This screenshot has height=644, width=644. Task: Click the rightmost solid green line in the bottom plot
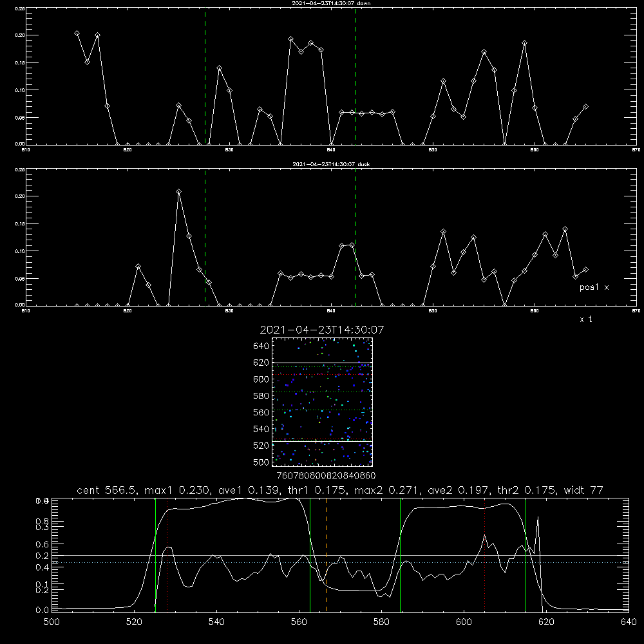coord(526,554)
